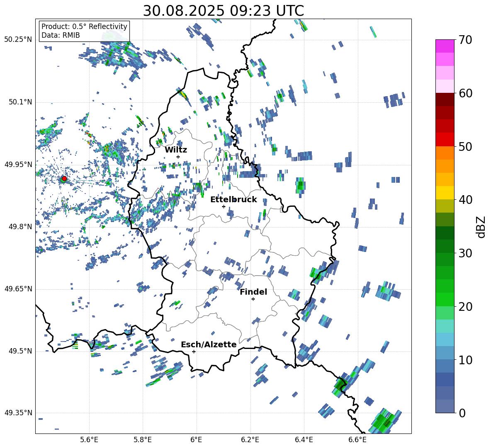Click the 49.35°N latitude label
This screenshot has width=491, height=448.
point(18,413)
